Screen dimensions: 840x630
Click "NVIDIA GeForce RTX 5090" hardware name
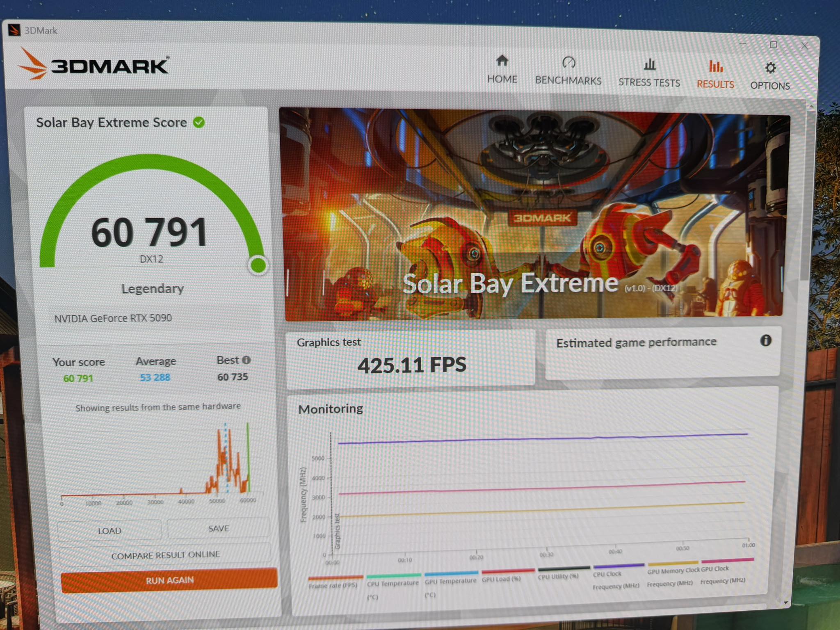[x=113, y=318]
